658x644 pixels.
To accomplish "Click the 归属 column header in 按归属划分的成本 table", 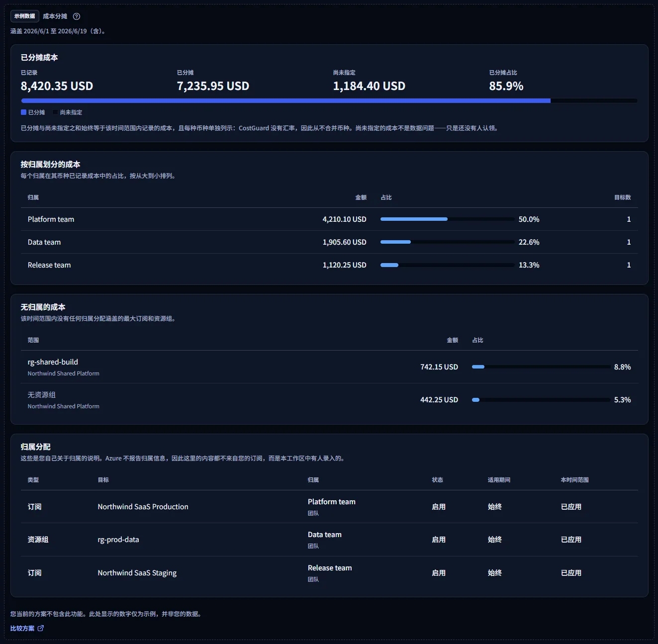I will tap(33, 197).
